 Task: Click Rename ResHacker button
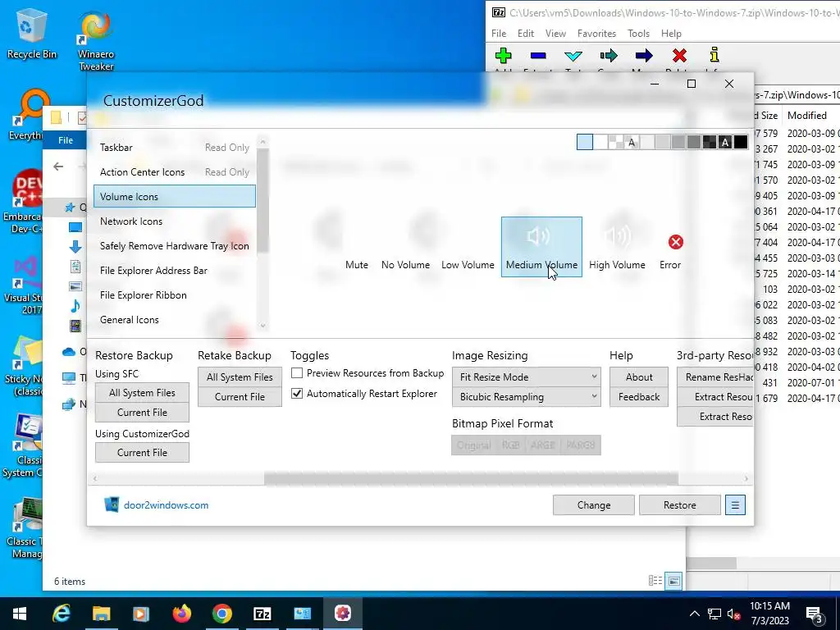(715, 377)
